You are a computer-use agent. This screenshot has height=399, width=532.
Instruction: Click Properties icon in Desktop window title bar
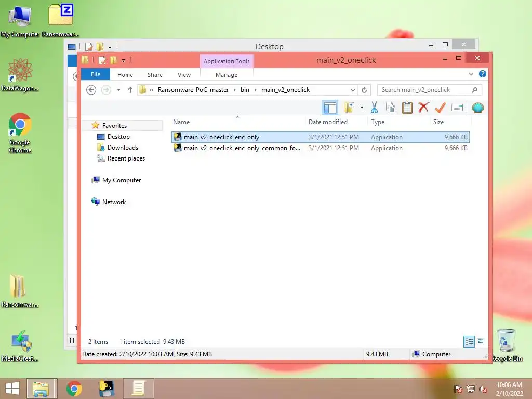coord(89,46)
